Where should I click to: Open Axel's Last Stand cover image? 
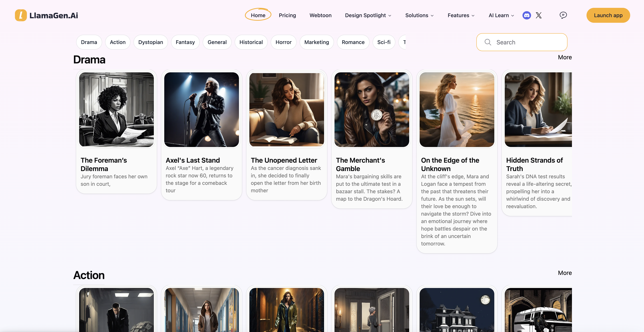201,109
